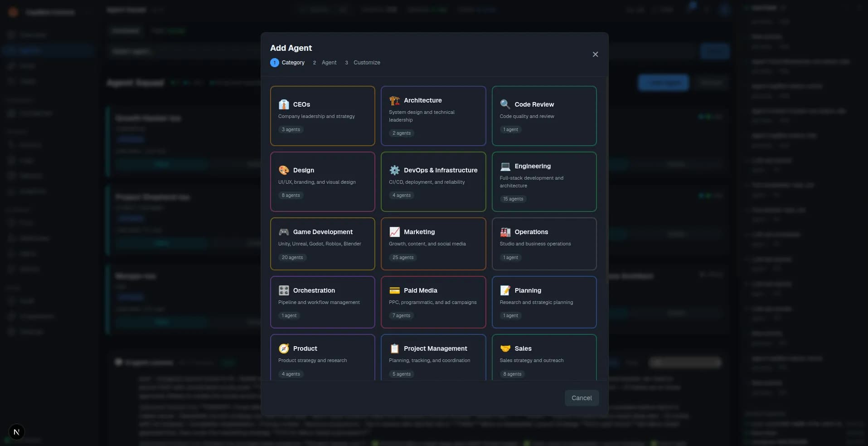Screen dimensions: 868x446
Task: Select 'Research and strategic planning' text
Action: (536, 302)
